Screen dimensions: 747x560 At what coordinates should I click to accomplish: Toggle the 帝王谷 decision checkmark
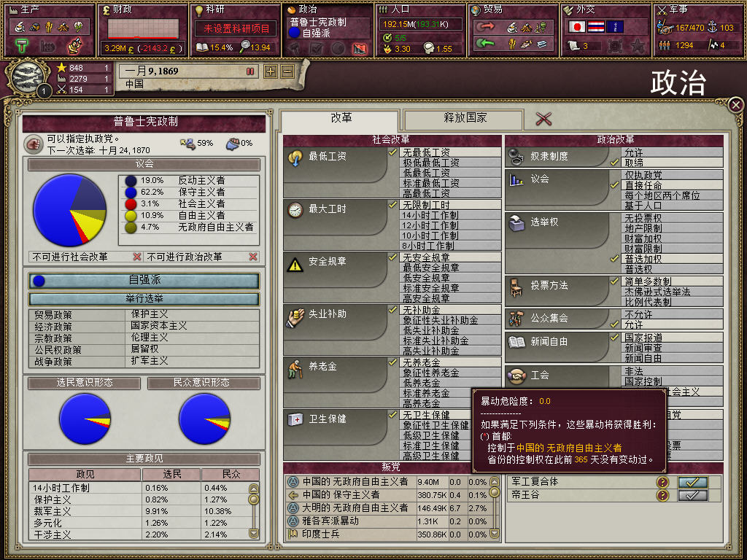[x=692, y=495]
